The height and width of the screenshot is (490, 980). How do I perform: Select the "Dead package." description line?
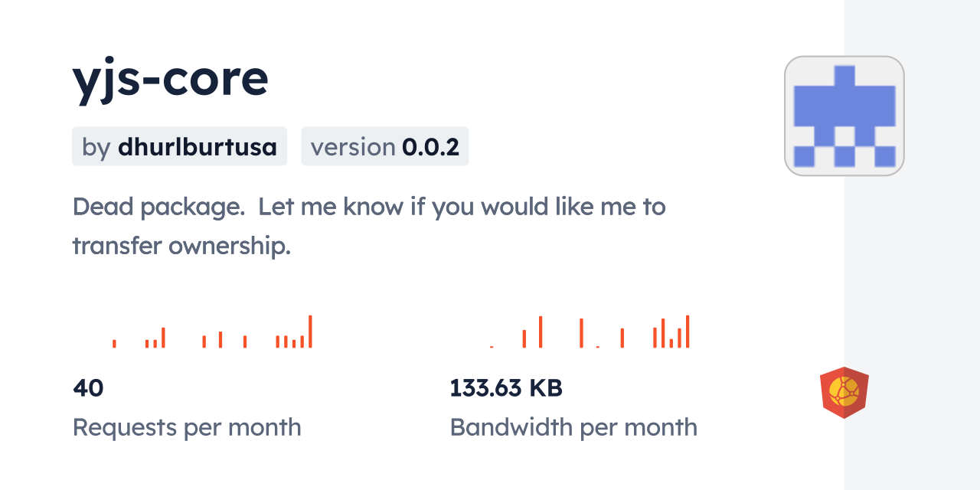[x=158, y=207]
